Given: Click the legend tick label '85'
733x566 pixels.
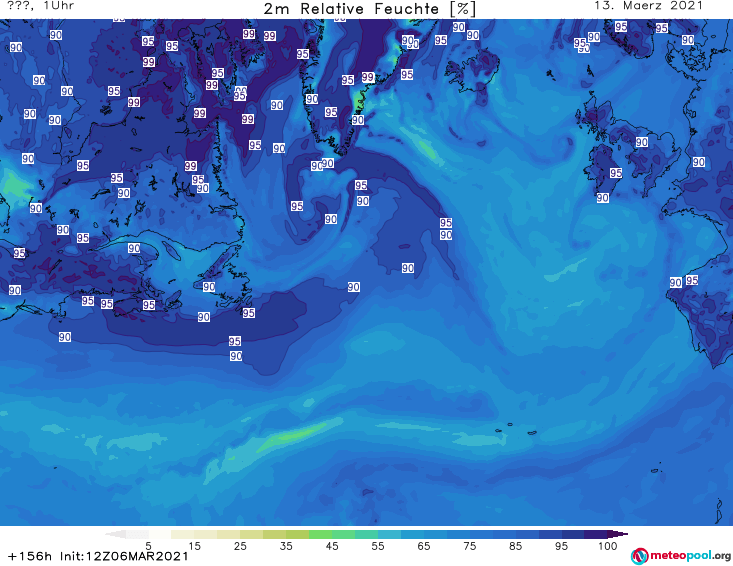Looking at the screenshot, I should (x=516, y=546).
